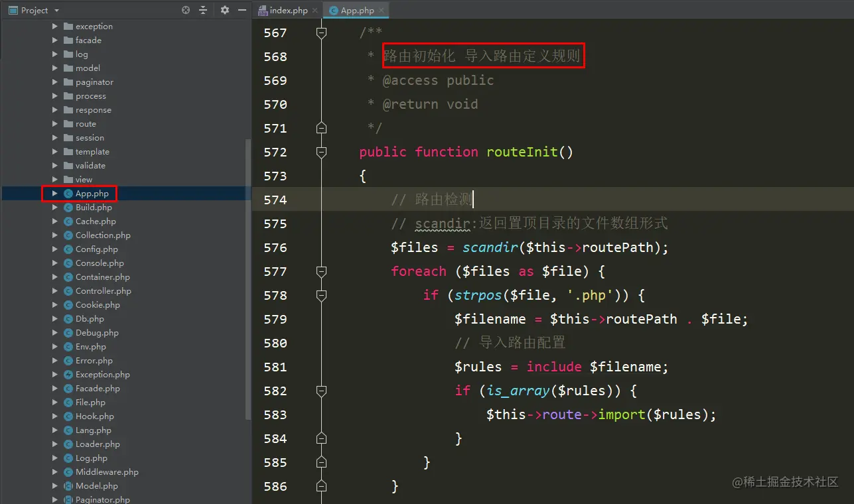
Task: Click the Cache.php class icon
Action: click(68, 221)
